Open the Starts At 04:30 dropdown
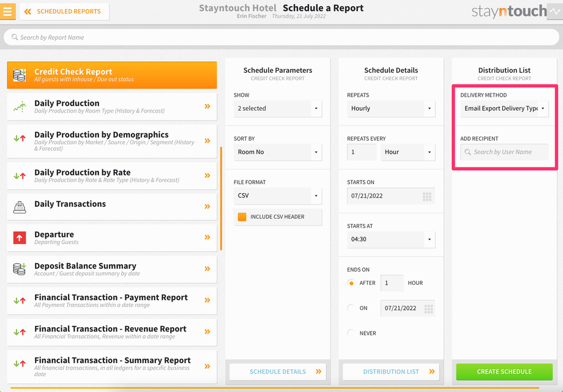This screenshot has width=563, height=392. coord(391,240)
